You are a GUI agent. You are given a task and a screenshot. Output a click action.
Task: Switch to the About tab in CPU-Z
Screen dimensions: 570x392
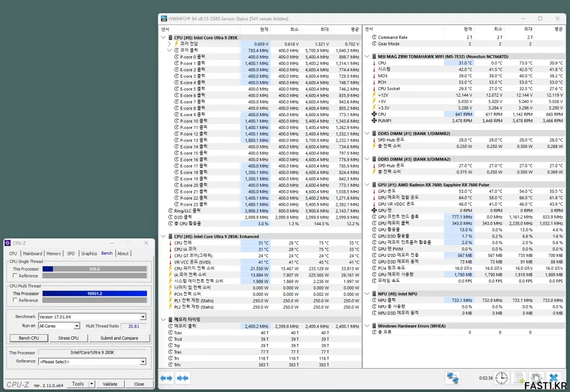123,254
